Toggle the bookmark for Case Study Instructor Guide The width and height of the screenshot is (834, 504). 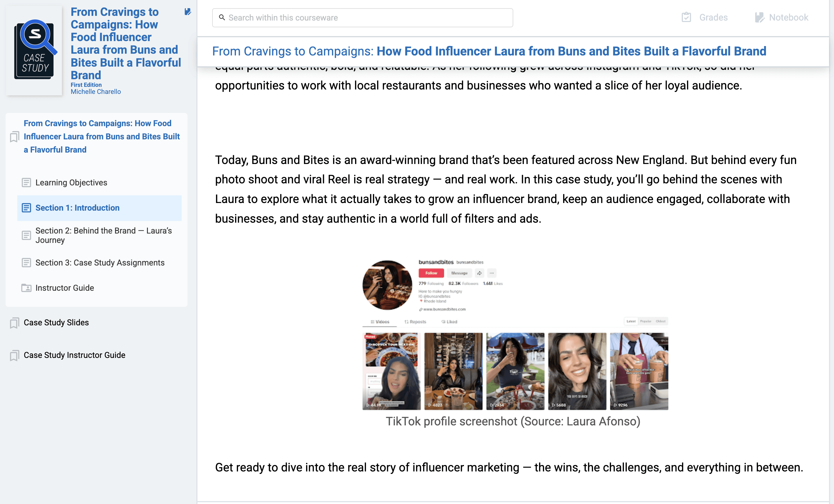coord(14,355)
